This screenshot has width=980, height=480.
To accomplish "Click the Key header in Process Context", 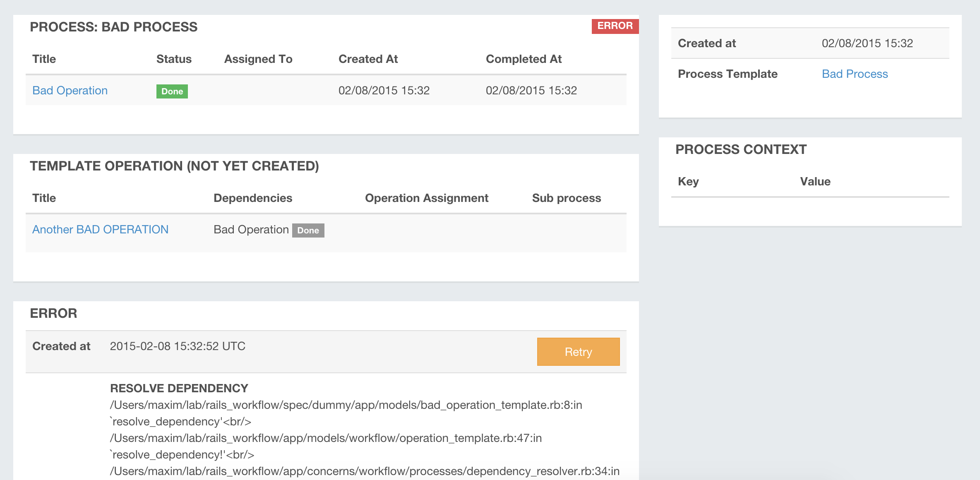I will pos(688,182).
